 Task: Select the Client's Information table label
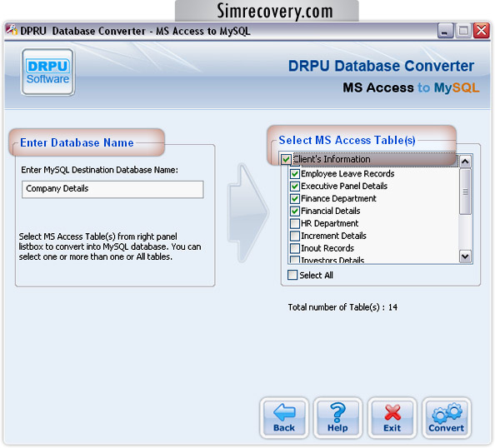pos(332,159)
